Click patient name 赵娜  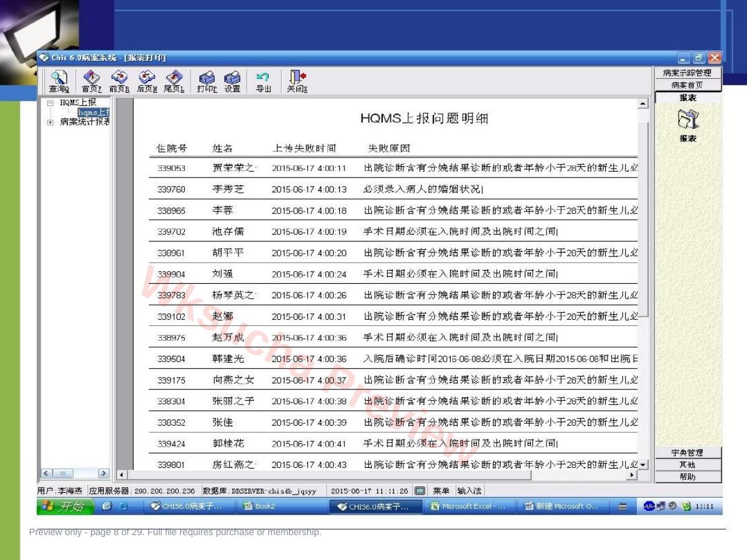pos(222,316)
